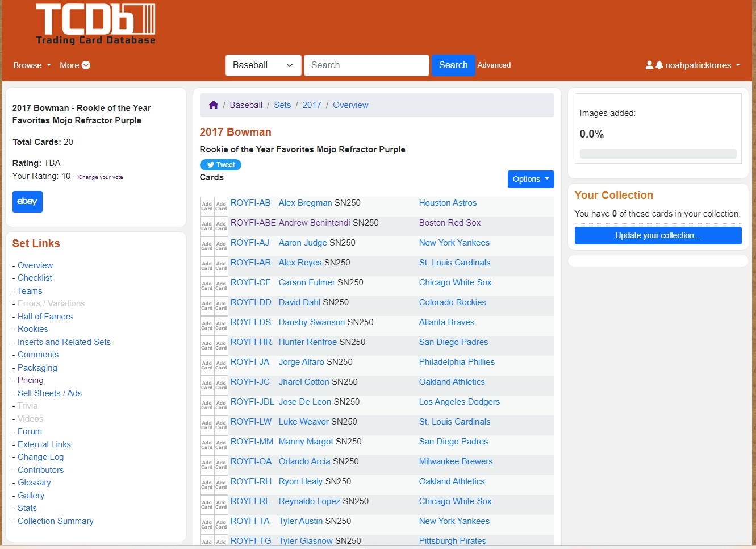Click the first Add Card icon for Dansby Swanson

[207, 326]
